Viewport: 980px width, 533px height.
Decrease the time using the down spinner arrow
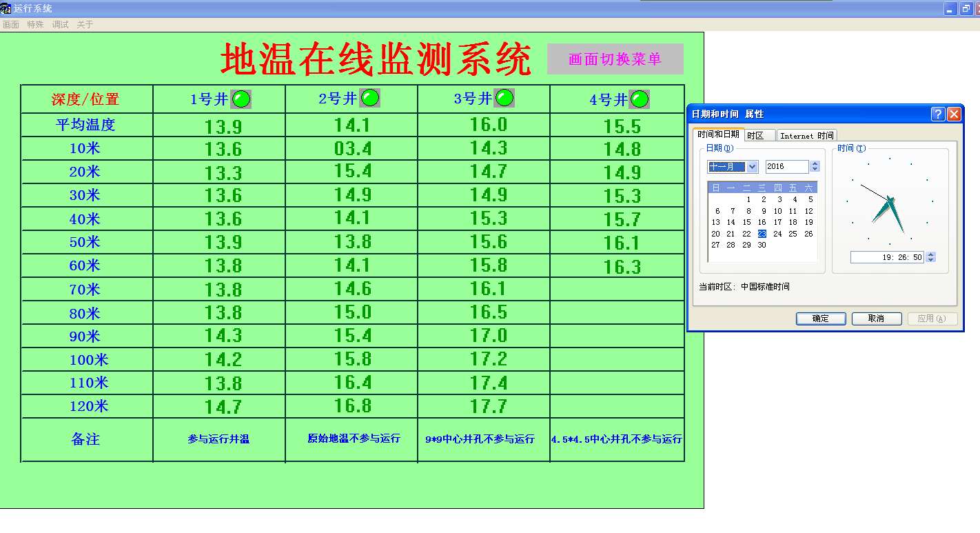pyautogui.click(x=931, y=260)
